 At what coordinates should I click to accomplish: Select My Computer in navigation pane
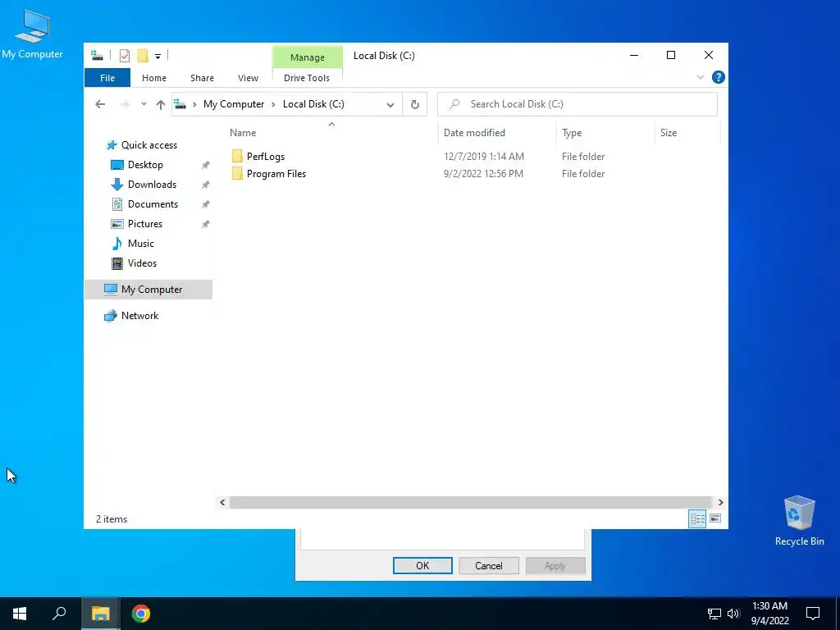pos(148,290)
